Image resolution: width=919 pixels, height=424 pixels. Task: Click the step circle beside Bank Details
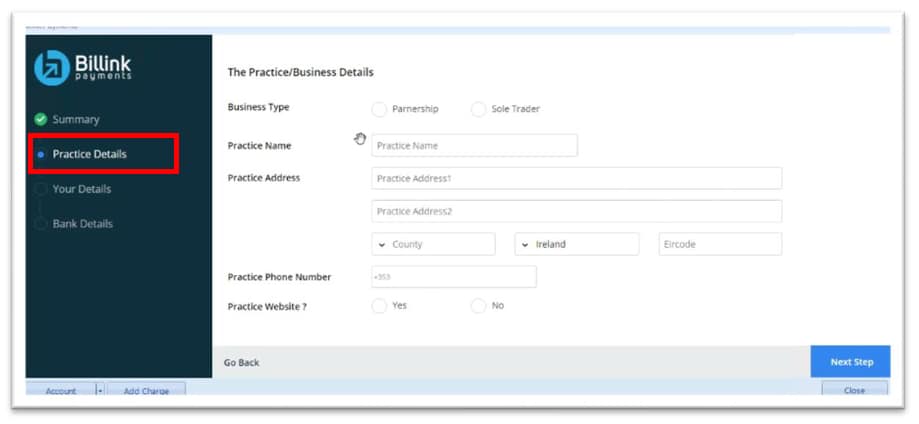click(x=40, y=224)
